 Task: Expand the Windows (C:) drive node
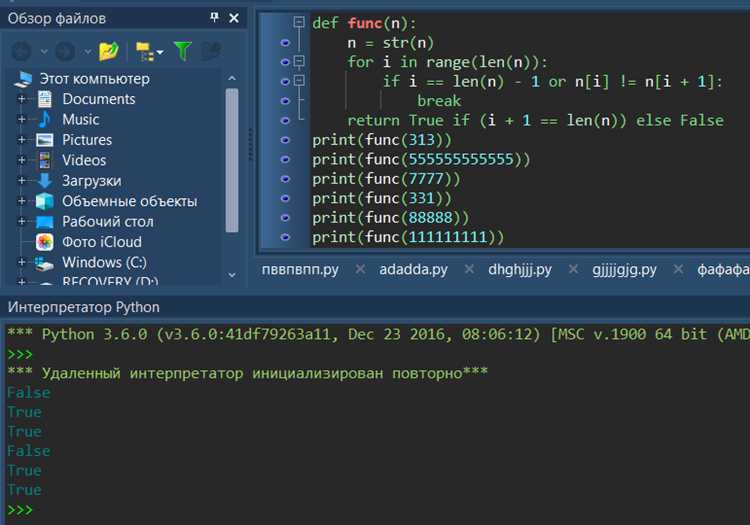click(21, 262)
